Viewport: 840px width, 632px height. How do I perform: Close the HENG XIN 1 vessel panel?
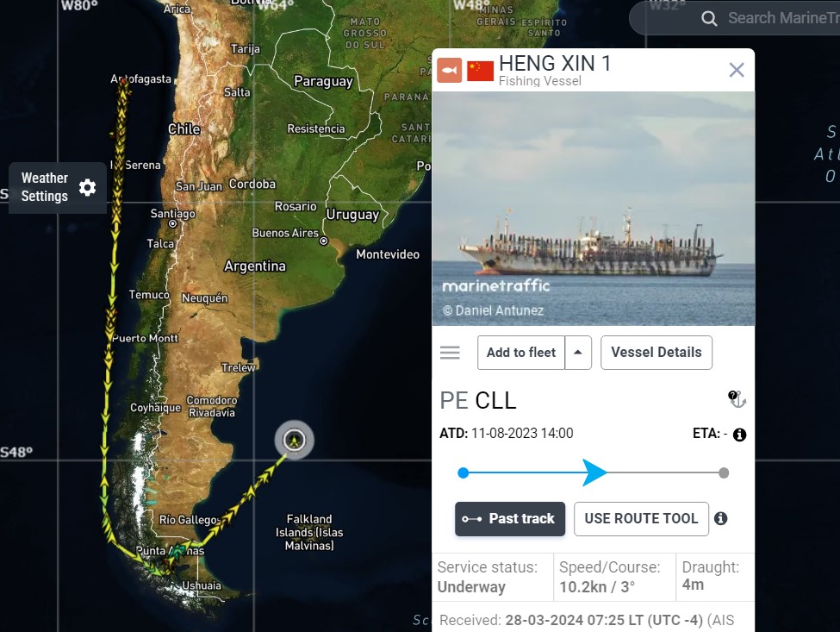(737, 70)
